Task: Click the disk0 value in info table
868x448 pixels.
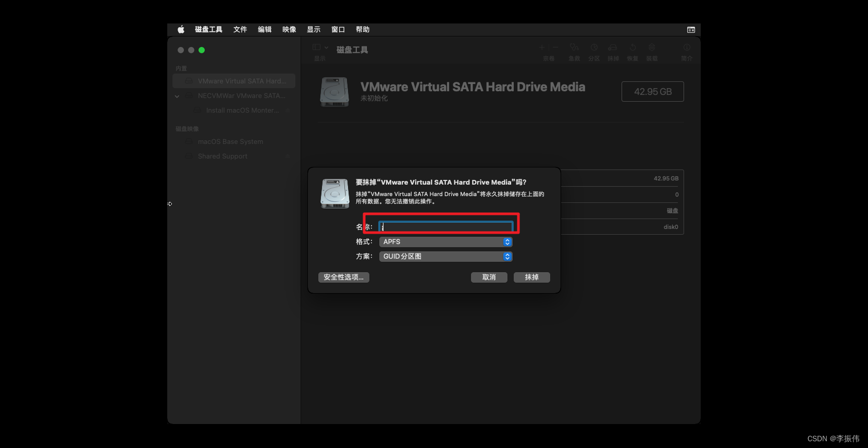Action: (671, 227)
